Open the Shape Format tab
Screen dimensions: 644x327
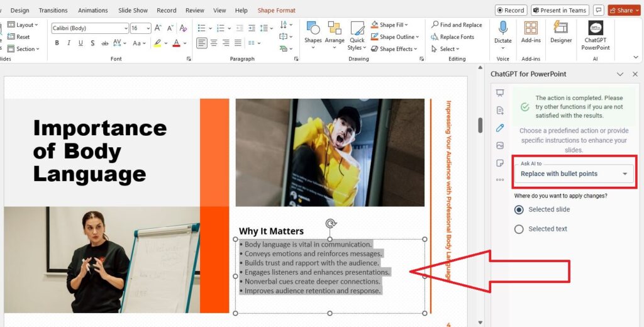pyautogui.click(x=277, y=10)
